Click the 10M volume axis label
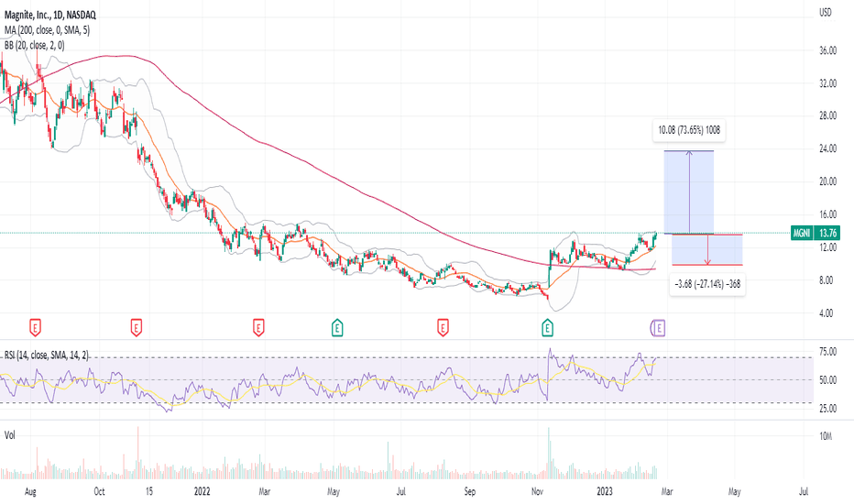854x504 pixels. pyautogui.click(x=826, y=436)
